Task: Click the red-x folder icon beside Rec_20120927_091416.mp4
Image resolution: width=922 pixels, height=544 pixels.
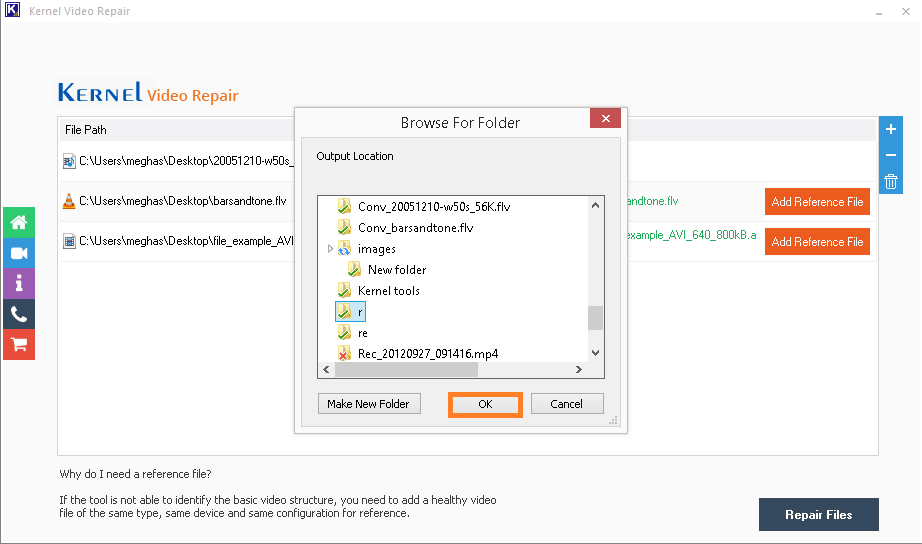Action: click(344, 353)
